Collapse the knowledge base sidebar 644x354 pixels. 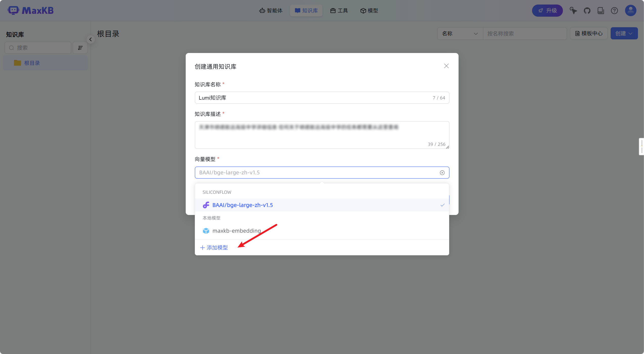(x=90, y=39)
